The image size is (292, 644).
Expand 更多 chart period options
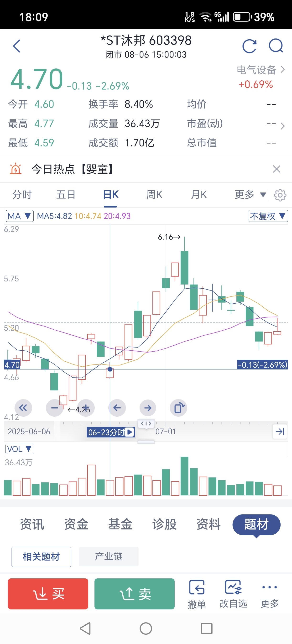(250, 194)
